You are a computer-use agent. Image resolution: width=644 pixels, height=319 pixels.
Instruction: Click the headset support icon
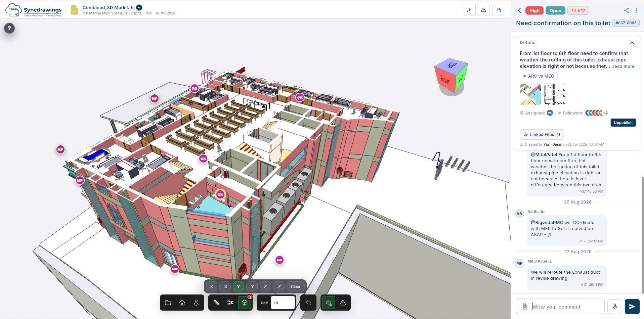[499, 10]
